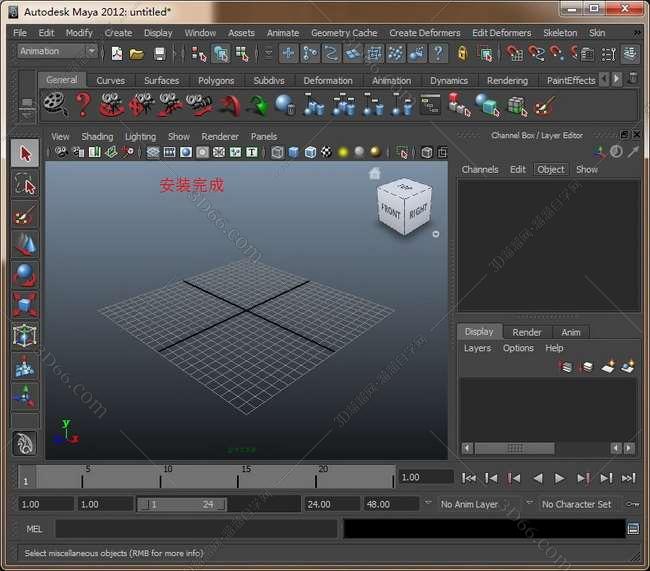Select the Show Manipulator tool

[25, 396]
